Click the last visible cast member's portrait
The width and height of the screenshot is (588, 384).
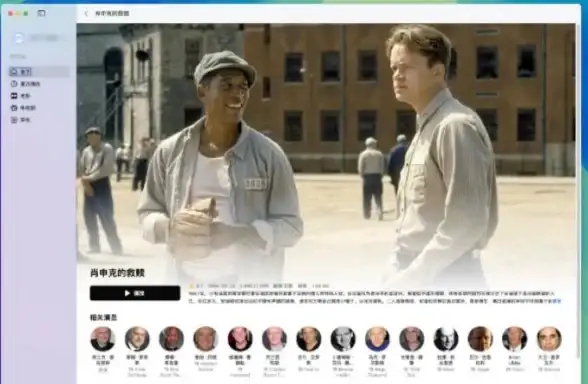pos(549,339)
